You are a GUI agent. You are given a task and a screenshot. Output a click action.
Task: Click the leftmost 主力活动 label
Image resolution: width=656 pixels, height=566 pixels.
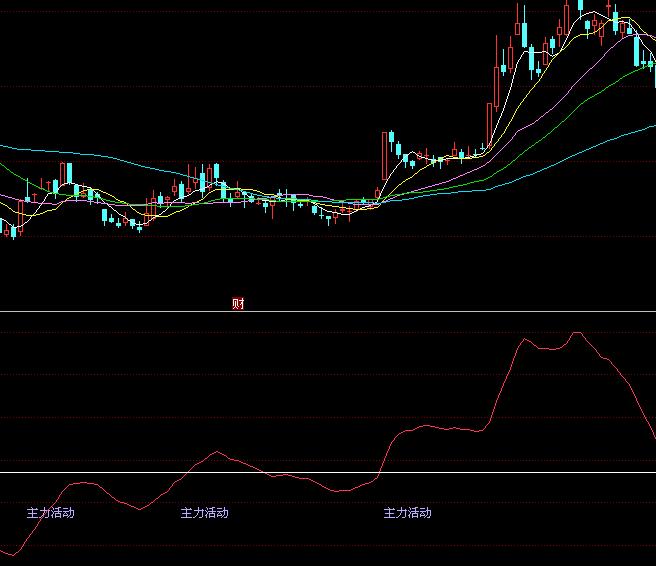(x=50, y=513)
